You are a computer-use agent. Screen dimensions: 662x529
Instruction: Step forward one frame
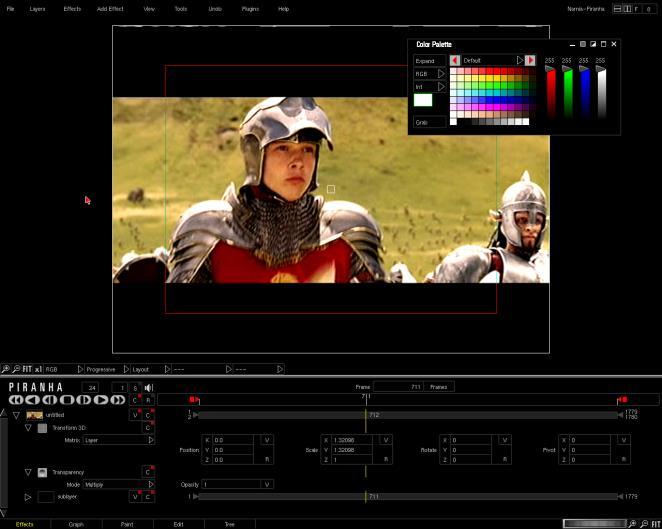84,399
